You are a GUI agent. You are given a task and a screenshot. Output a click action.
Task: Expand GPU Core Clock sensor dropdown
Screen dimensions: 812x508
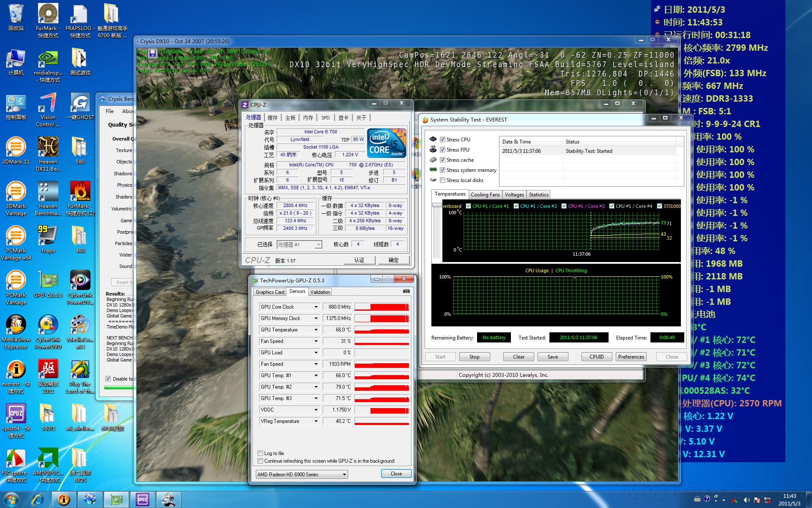click(x=315, y=307)
